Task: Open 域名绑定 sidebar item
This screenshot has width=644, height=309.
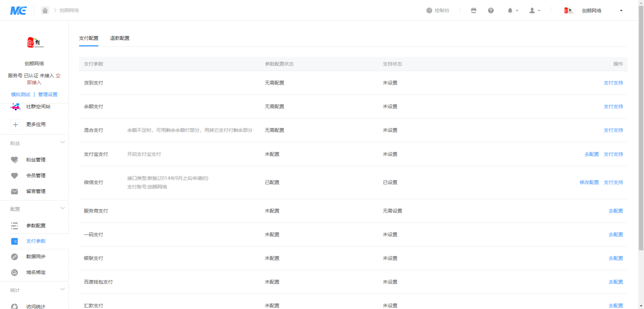Action: point(36,273)
